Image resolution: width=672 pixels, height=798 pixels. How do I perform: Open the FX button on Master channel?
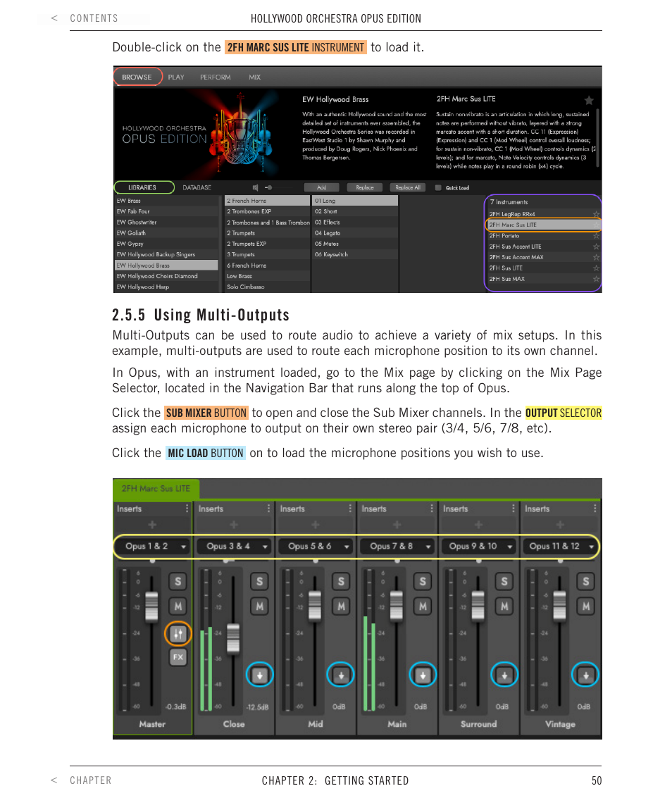coord(178,657)
